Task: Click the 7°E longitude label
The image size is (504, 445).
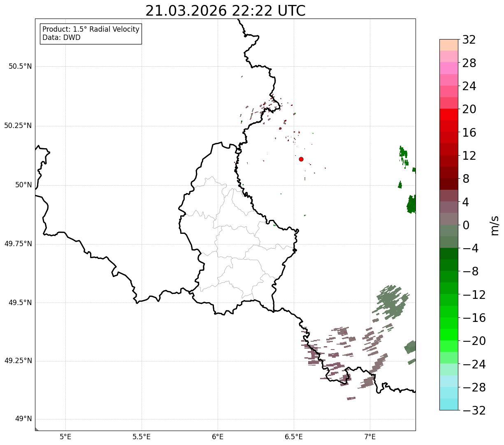Action: click(370, 437)
